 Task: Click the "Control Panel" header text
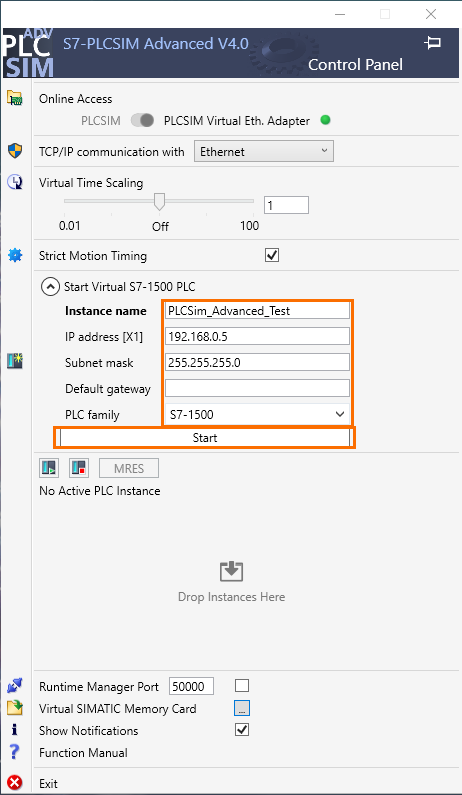coord(355,64)
